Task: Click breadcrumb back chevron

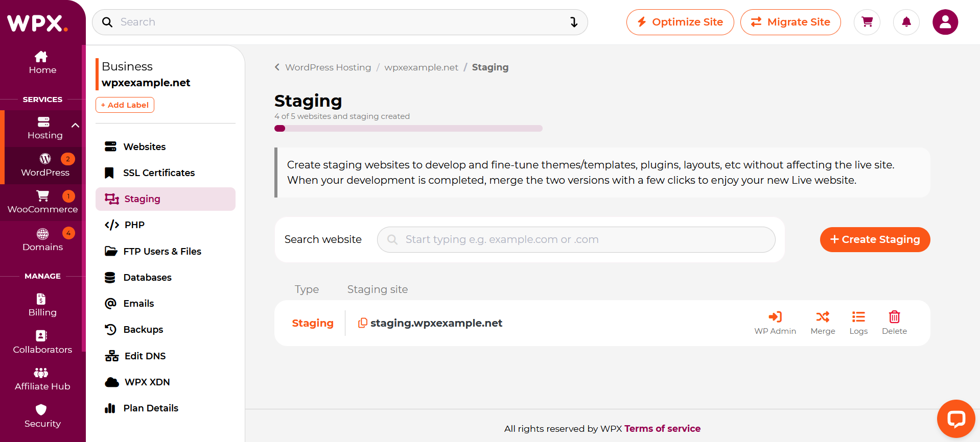Action: click(x=277, y=67)
